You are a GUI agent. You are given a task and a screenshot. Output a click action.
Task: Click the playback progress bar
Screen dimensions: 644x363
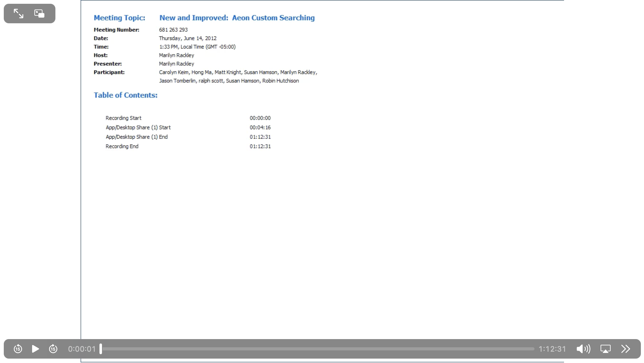(x=315, y=349)
